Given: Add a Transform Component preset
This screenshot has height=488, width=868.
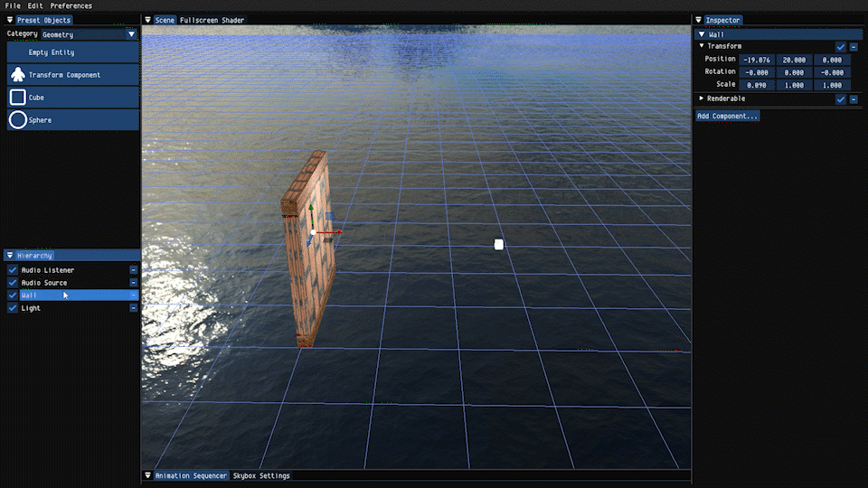Looking at the screenshot, I should tap(72, 75).
